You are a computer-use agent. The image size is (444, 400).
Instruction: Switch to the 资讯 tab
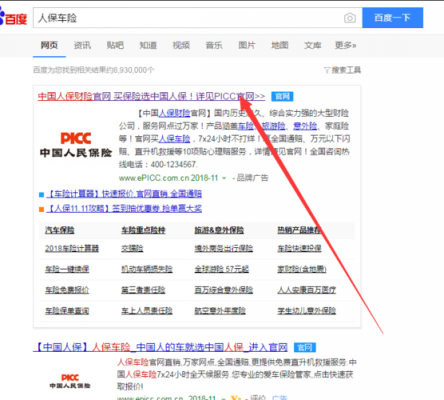pyautogui.click(x=82, y=45)
